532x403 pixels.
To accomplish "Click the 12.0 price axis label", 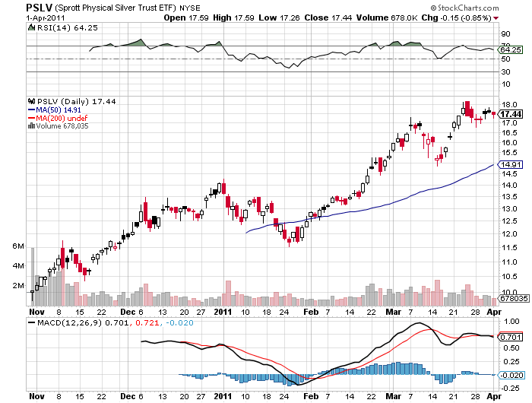I will tap(509, 234).
